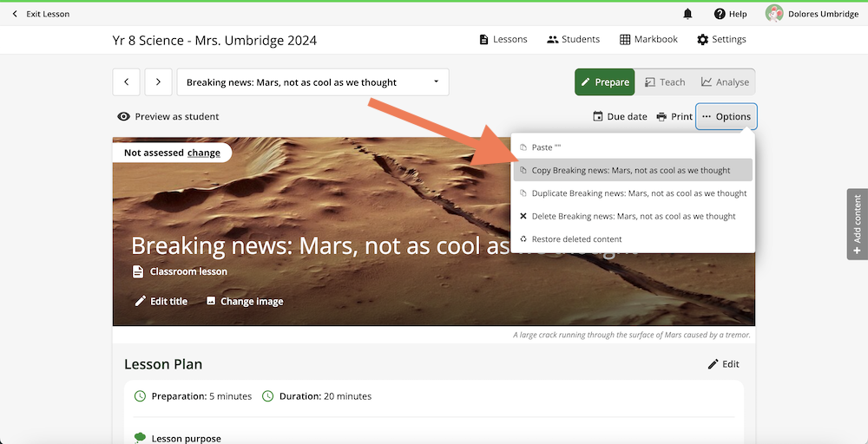Click the change link beside Not assessed
Screen dimensions: 868x444
[204, 153]
